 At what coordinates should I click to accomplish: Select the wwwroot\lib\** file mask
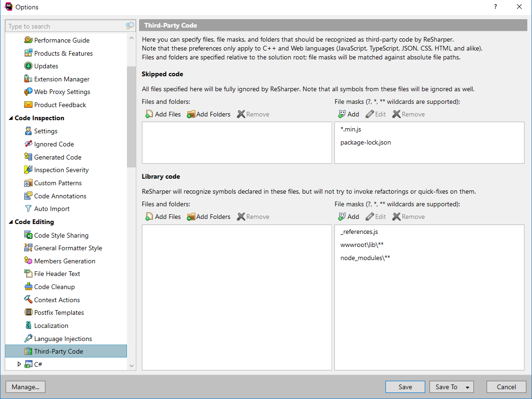pyautogui.click(x=362, y=245)
